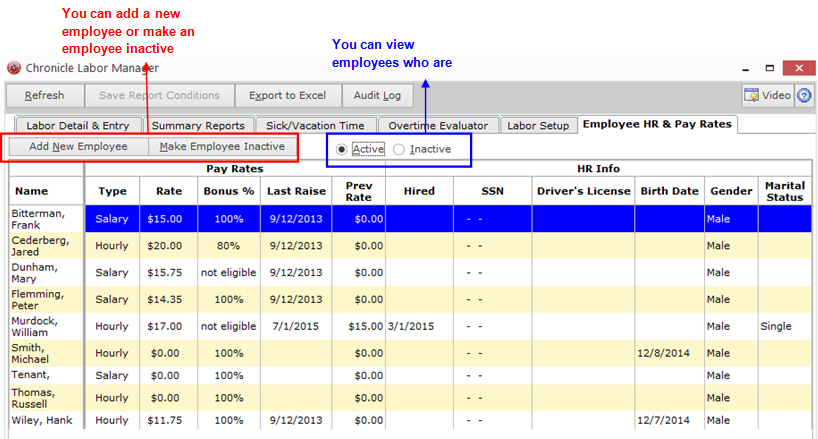Click the HR Info group header
The image size is (818, 439).
click(598, 169)
